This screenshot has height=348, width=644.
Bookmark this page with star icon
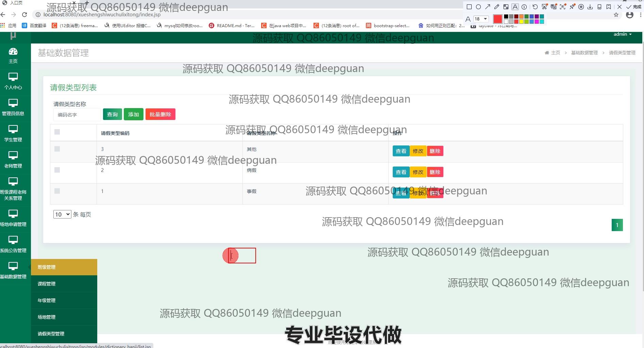[x=616, y=15]
